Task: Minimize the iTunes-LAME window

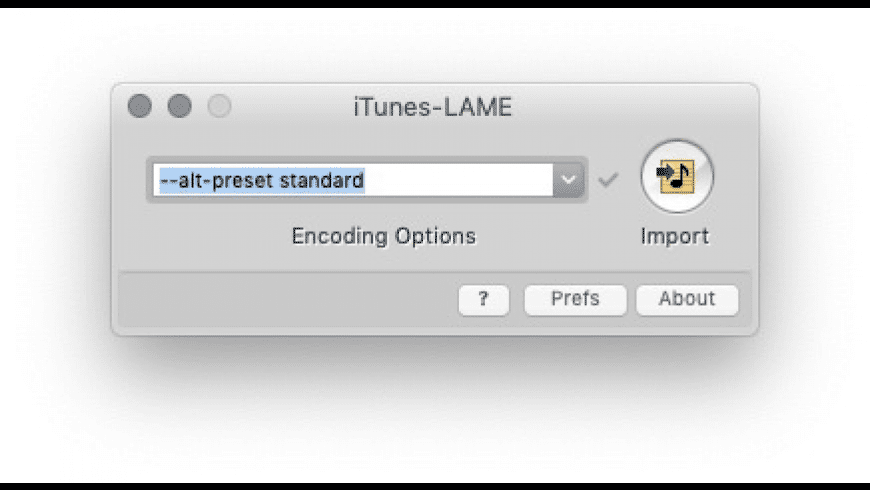Action: [179, 106]
